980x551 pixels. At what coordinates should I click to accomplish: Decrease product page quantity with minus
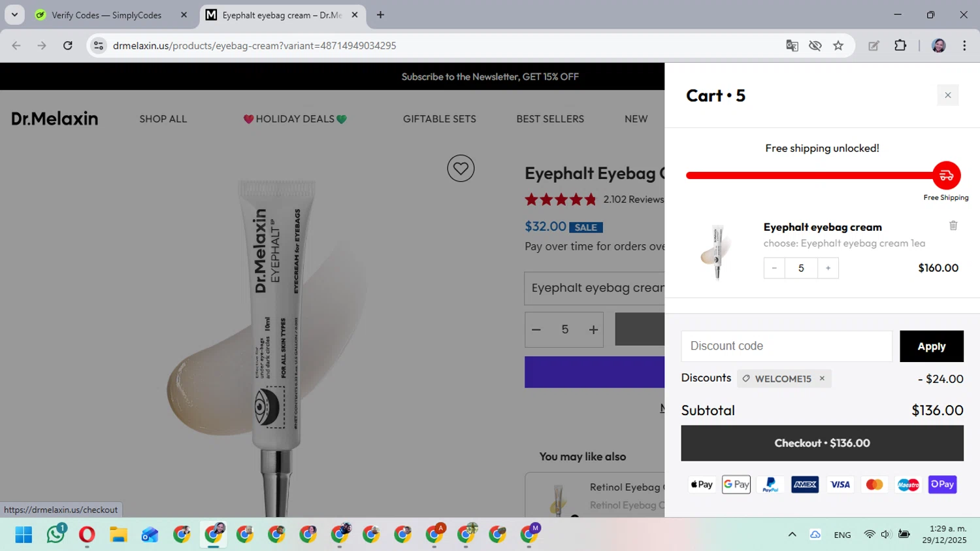pyautogui.click(x=536, y=329)
